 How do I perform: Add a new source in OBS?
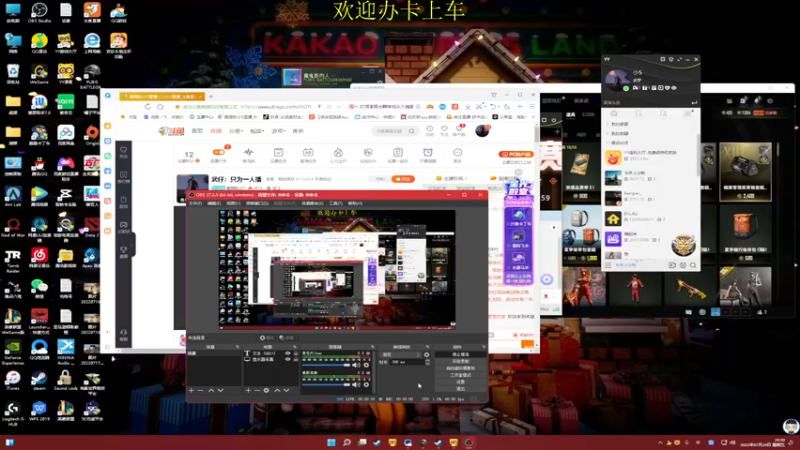(248, 390)
